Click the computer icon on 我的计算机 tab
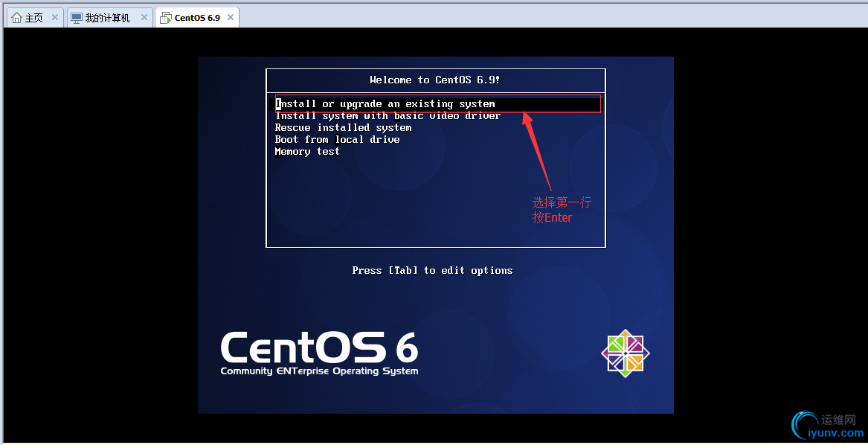This screenshot has width=868, height=445. click(x=77, y=18)
